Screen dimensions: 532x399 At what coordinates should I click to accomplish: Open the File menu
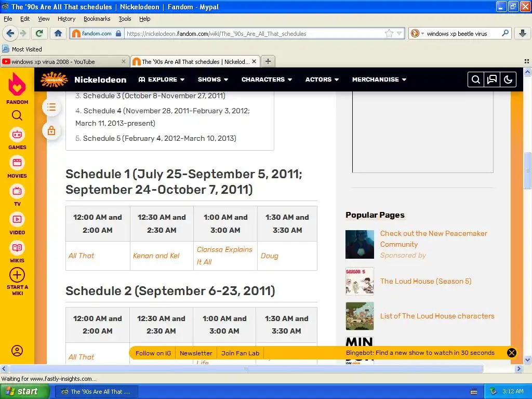[8, 19]
